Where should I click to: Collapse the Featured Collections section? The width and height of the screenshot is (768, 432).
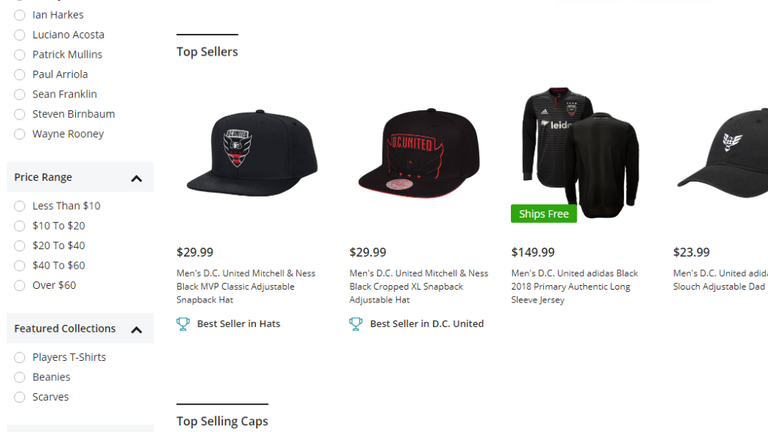pyautogui.click(x=136, y=329)
